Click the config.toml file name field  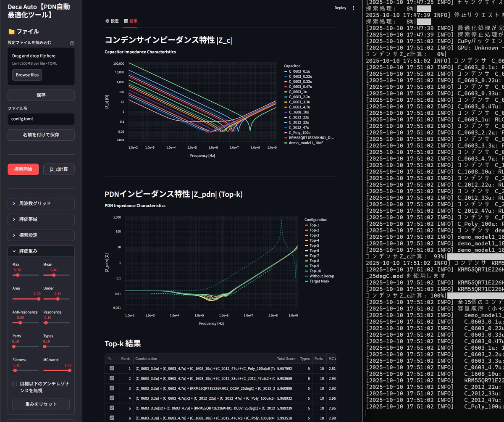[x=41, y=119]
